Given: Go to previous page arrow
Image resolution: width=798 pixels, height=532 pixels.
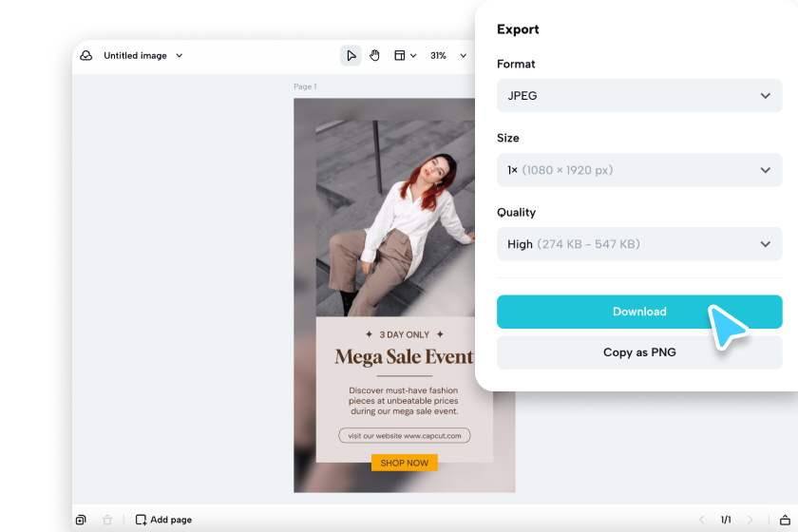Looking at the screenshot, I should click(702, 520).
